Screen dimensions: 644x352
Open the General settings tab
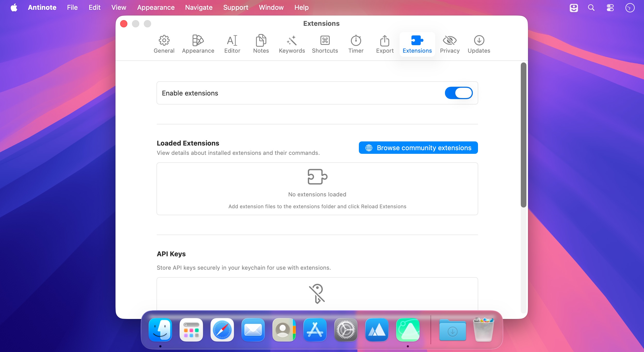(x=164, y=44)
